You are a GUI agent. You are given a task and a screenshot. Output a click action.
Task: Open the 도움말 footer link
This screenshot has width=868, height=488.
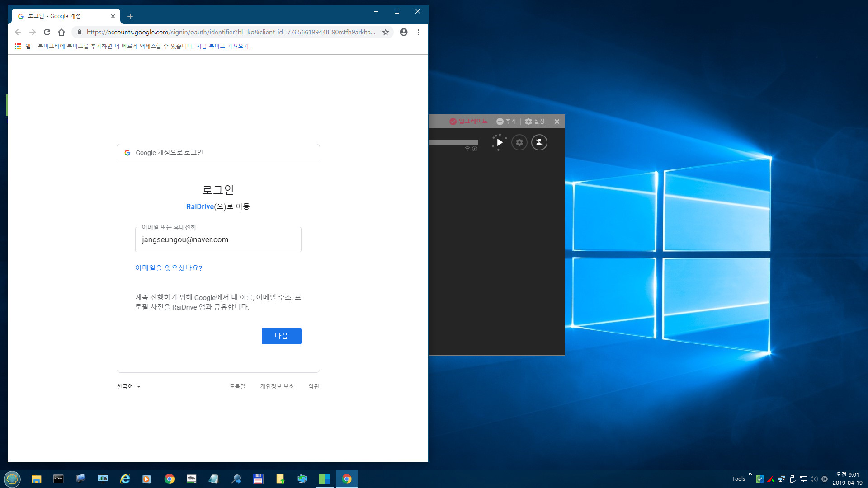[237, 386]
